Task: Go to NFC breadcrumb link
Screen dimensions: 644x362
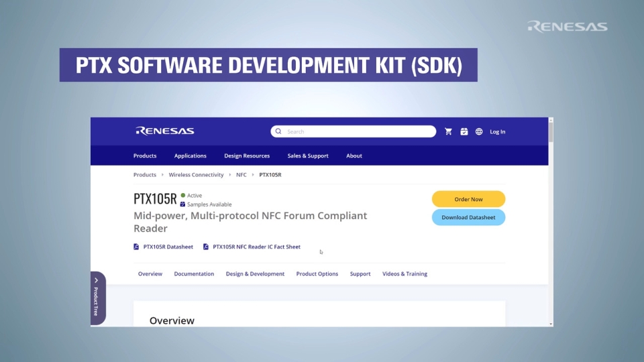Action: coord(241,174)
